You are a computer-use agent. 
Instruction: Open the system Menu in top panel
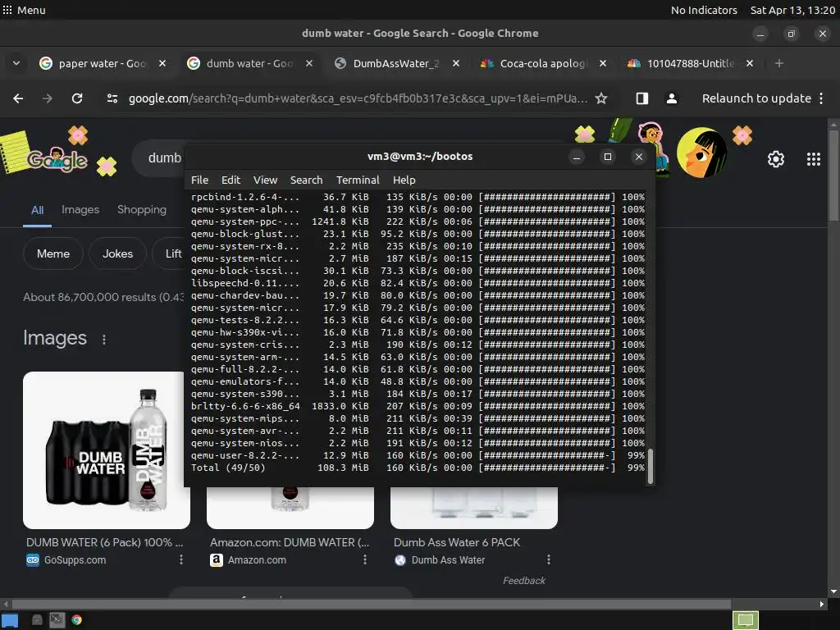tap(24, 10)
